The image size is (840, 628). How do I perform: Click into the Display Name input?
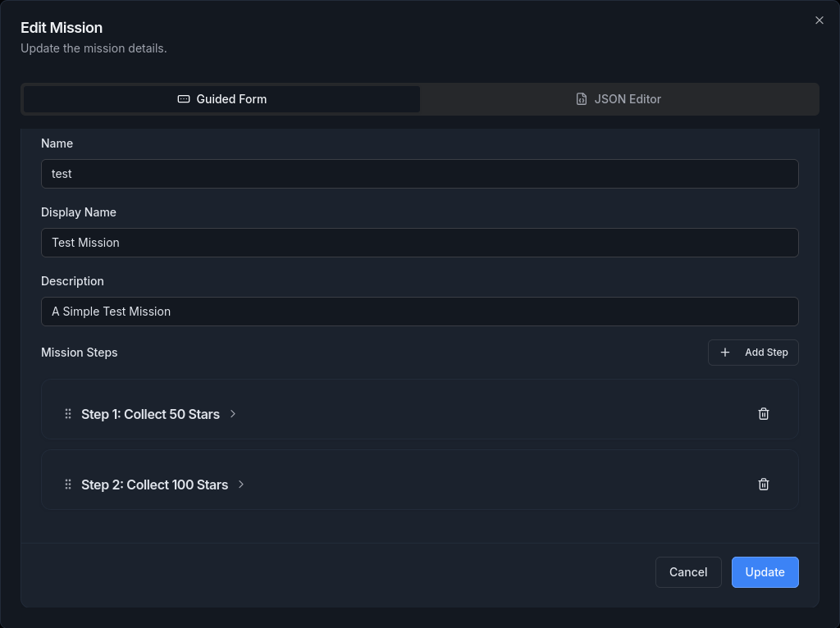(x=419, y=243)
